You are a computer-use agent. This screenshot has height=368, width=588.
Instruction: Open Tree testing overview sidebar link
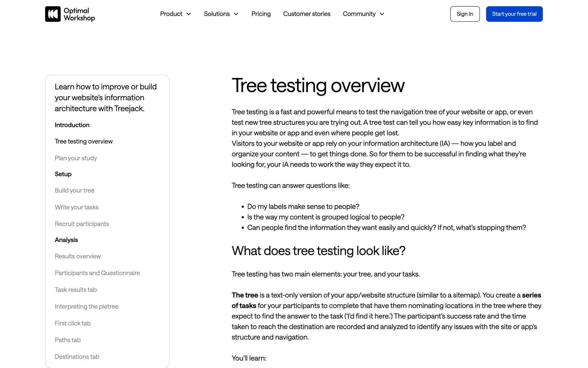tap(84, 141)
